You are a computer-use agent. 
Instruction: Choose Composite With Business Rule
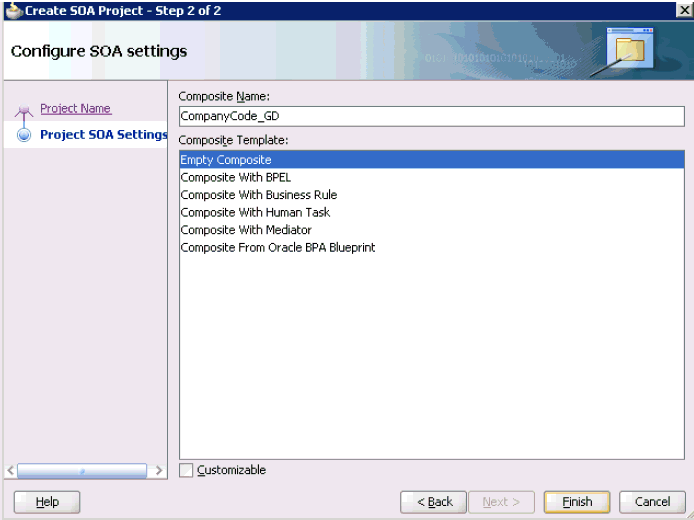[x=432, y=195]
